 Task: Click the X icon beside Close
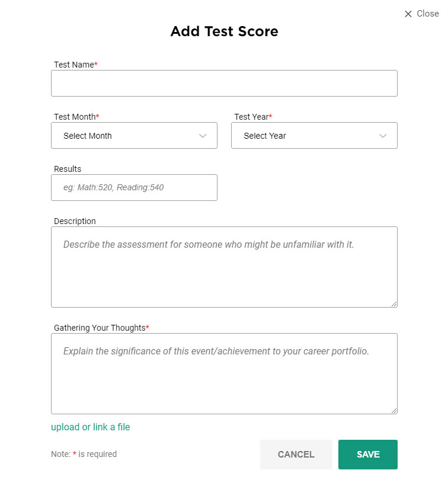408,14
